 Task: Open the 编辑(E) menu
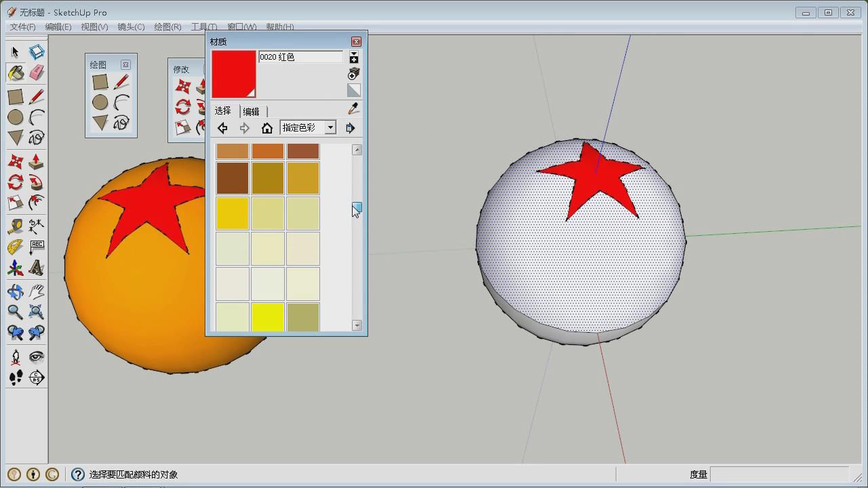(58, 27)
